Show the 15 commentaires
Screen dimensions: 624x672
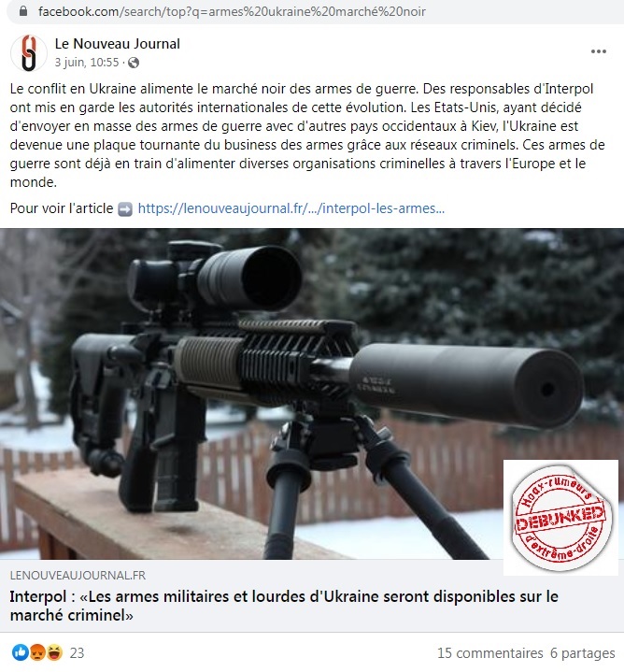coord(489,652)
